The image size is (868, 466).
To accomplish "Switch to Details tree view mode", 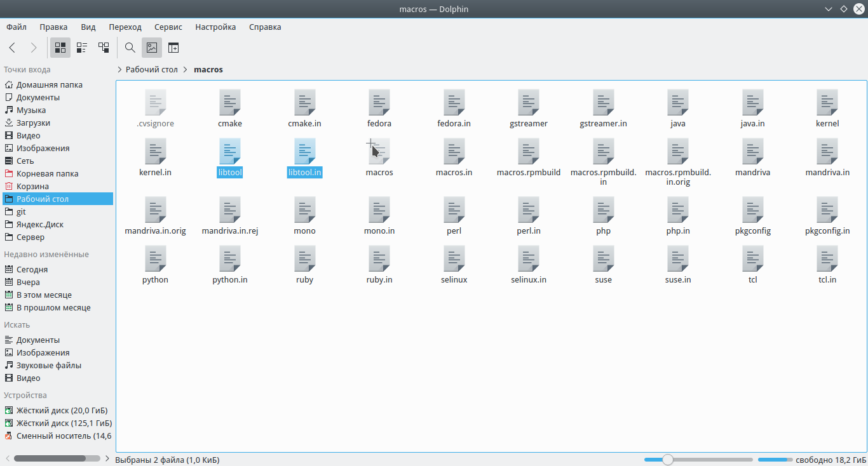I will [x=104, y=48].
